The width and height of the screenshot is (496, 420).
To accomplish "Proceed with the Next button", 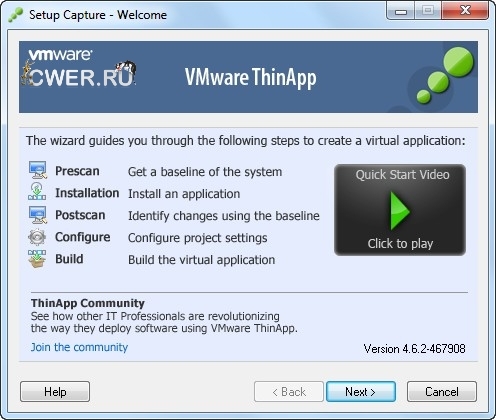I will tap(361, 392).
